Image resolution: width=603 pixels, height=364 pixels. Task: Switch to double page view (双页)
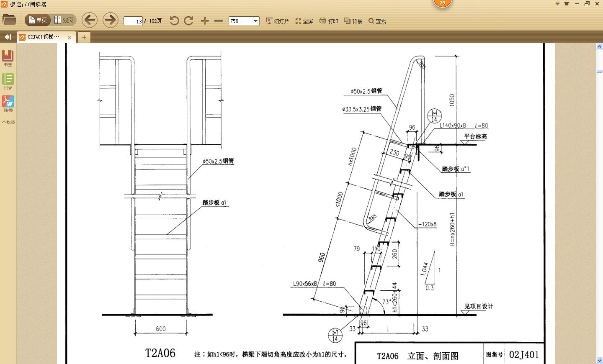pos(64,20)
